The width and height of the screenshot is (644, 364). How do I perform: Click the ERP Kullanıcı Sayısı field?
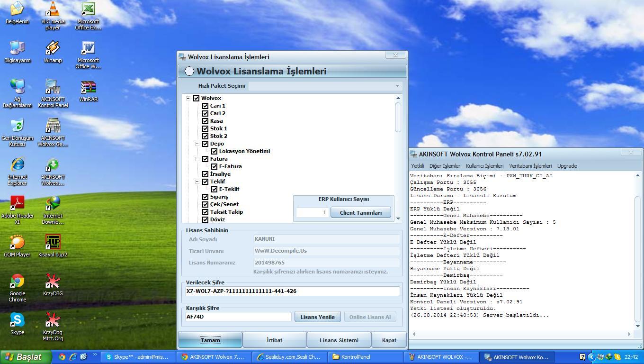[312, 212]
